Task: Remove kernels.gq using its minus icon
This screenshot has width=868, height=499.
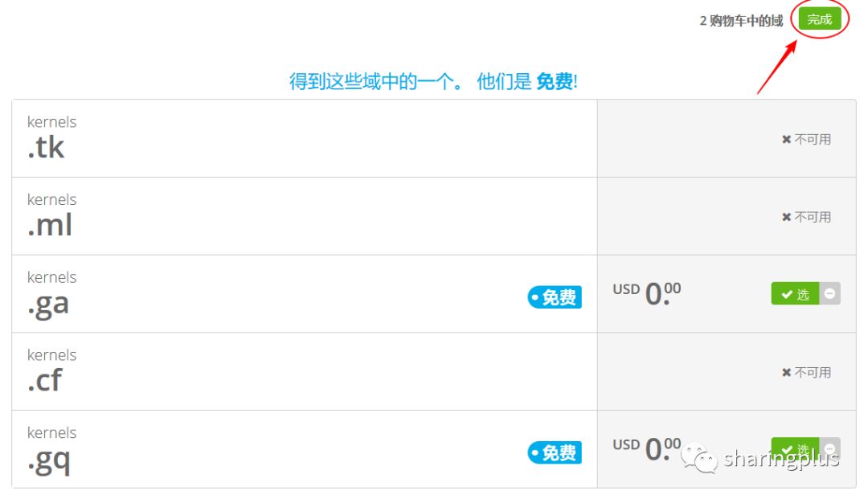Action: tap(830, 448)
